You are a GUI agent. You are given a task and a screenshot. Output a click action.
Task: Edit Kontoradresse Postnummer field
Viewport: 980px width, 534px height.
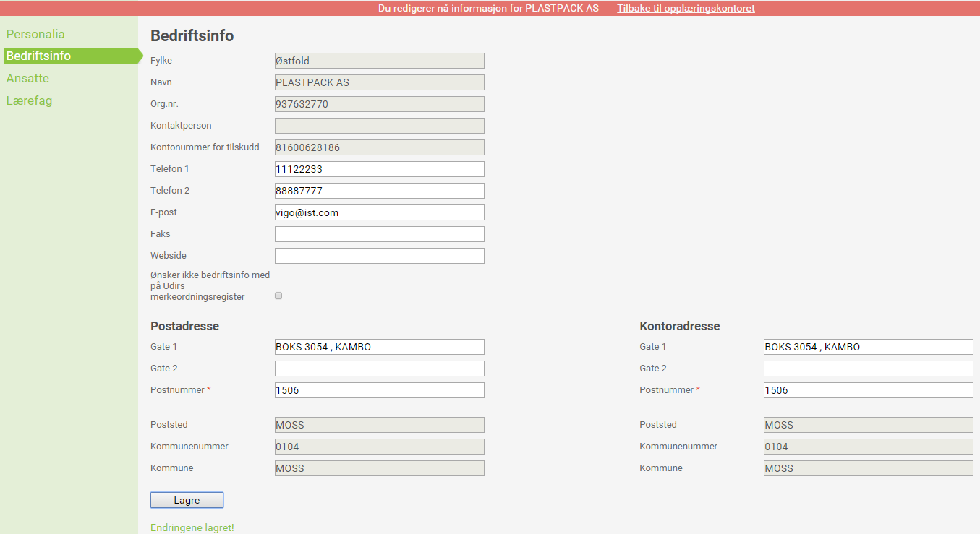click(869, 390)
